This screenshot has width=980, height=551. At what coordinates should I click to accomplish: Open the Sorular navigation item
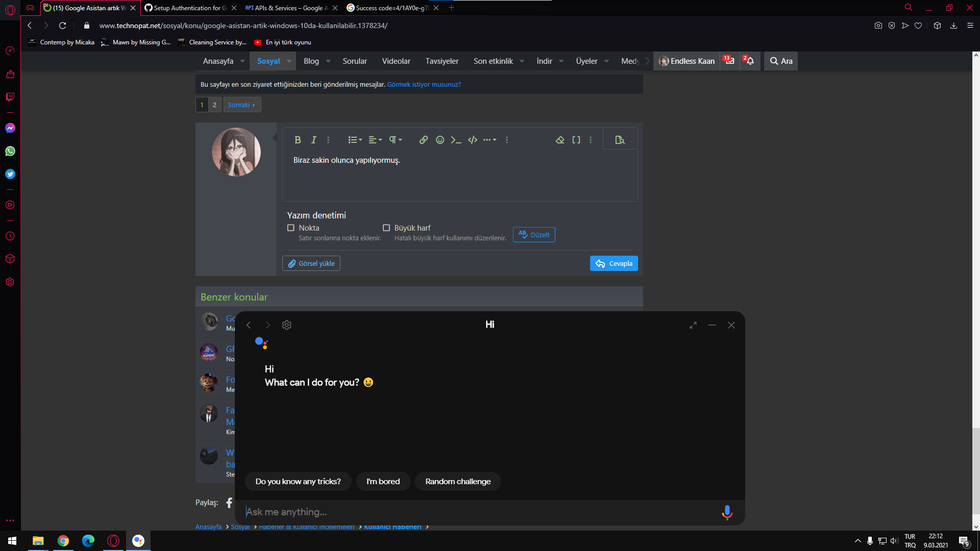[x=355, y=61]
